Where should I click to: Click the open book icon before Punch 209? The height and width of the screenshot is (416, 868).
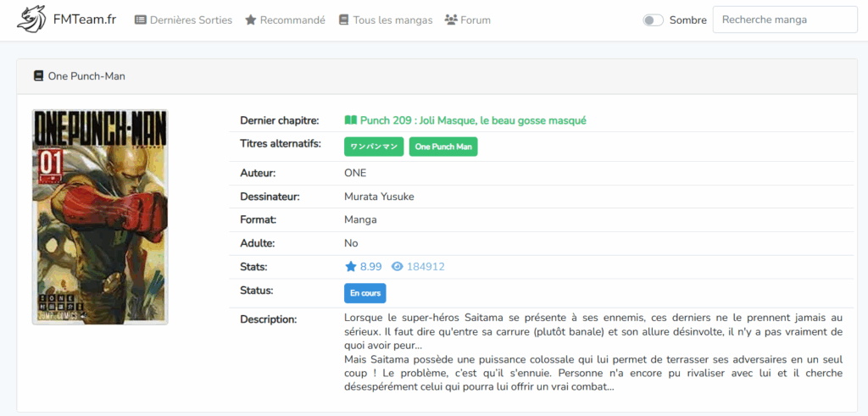(x=350, y=120)
